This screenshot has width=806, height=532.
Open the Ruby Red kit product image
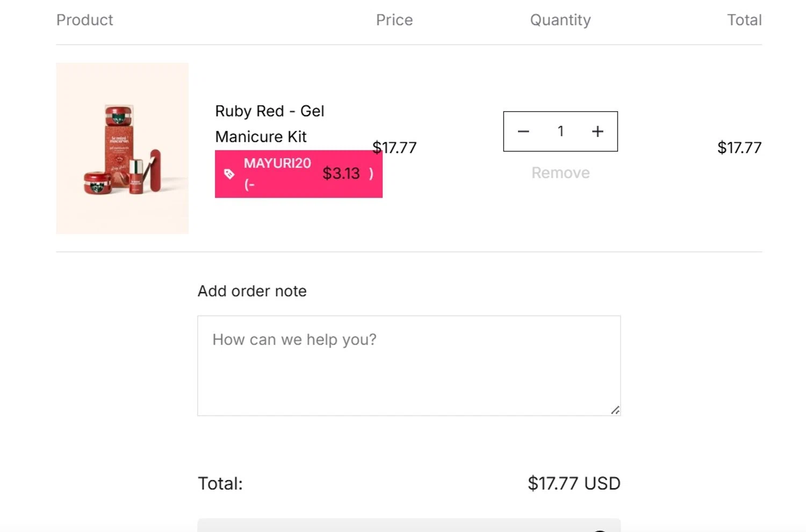click(123, 148)
